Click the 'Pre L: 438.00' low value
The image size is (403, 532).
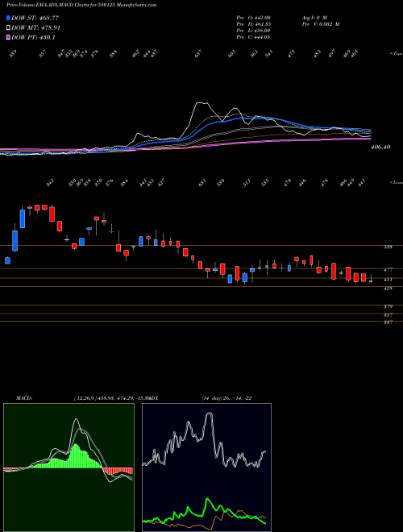253,31
